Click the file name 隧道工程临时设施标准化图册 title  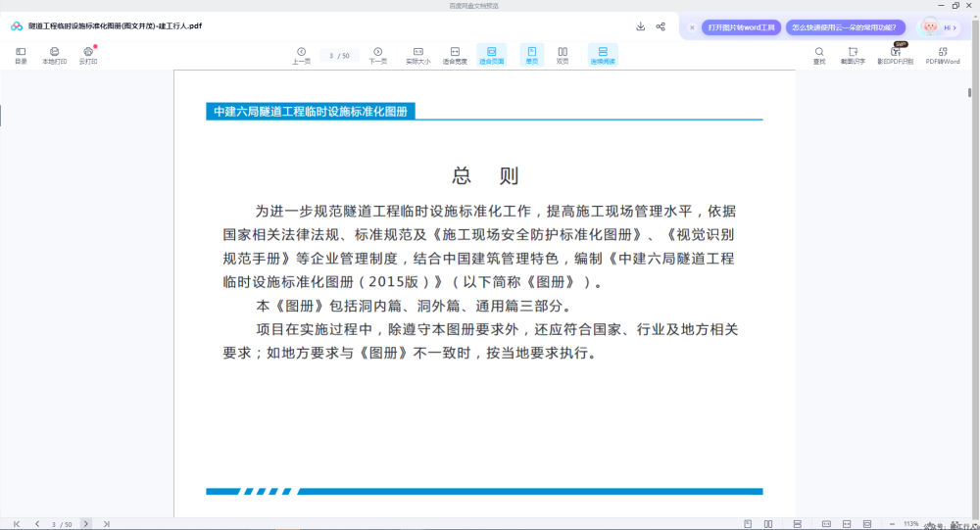(x=115, y=26)
